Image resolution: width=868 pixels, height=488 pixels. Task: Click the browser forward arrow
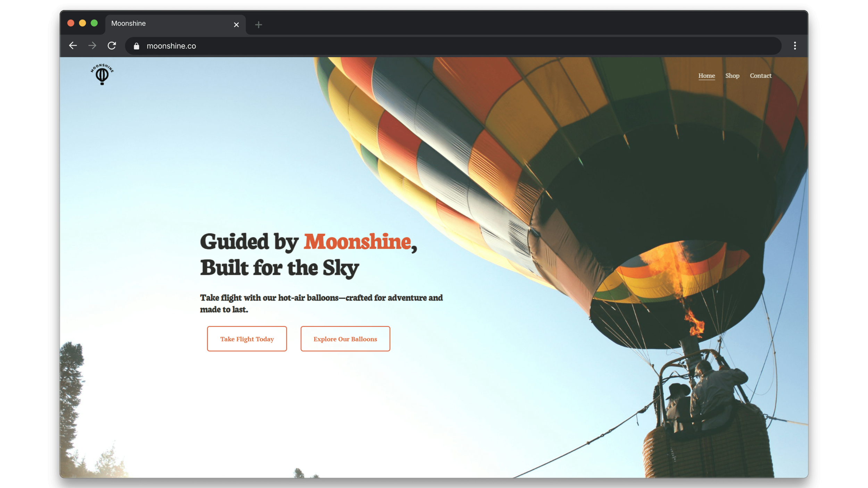click(x=92, y=45)
